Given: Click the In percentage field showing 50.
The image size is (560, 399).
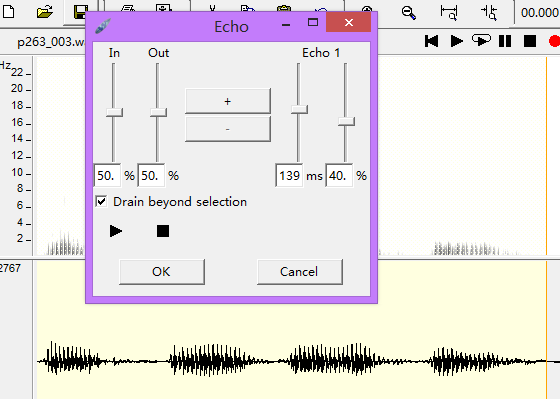Looking at the screenshot, I should coord(107,175).
